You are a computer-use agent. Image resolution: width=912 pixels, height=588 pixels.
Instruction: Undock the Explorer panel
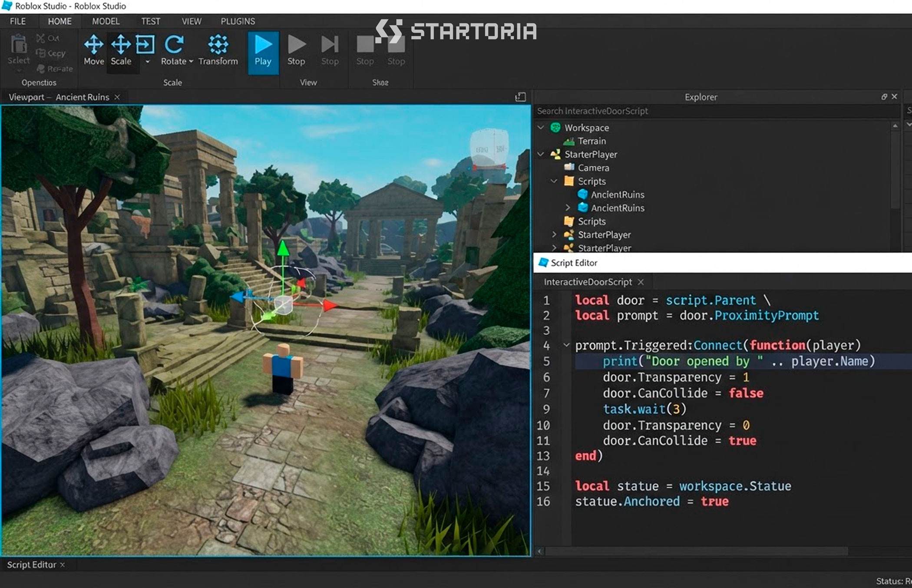click(884, 97)
